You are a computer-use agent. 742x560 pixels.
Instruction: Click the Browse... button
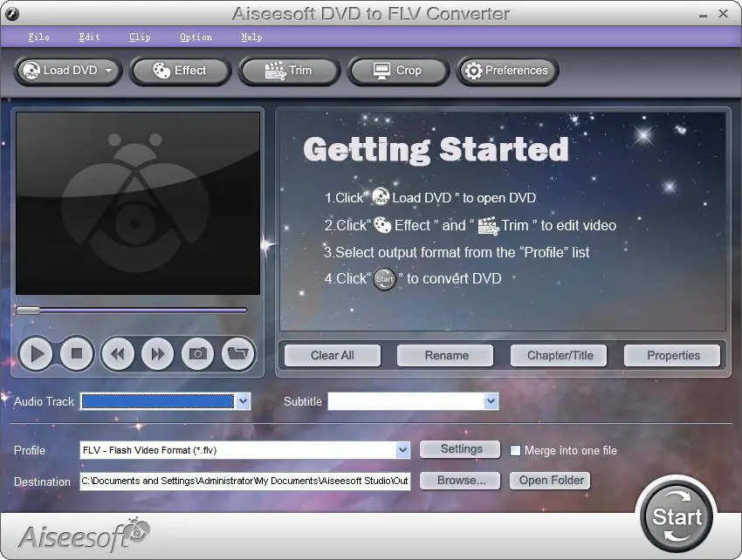click(460, 481)
